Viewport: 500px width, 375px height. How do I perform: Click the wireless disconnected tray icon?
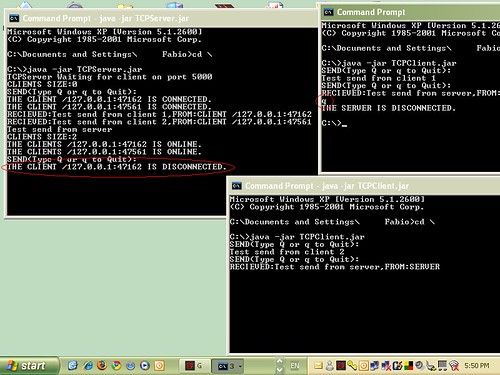pos(454,366)
